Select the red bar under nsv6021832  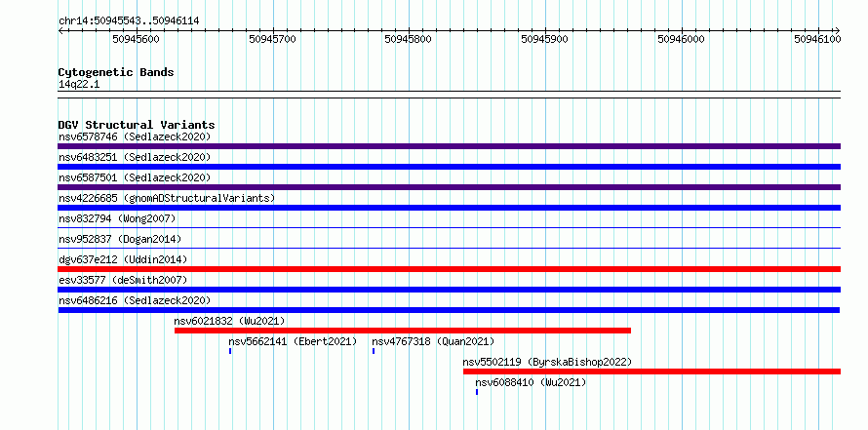(x=403, y=331)
